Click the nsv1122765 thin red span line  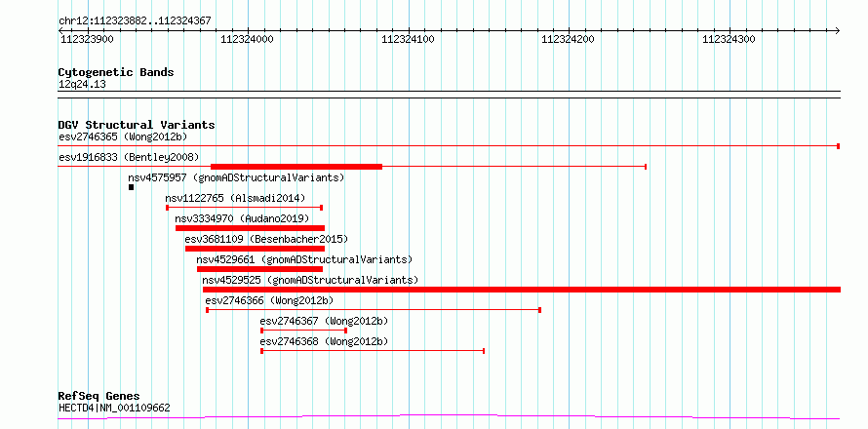[244, 208]
